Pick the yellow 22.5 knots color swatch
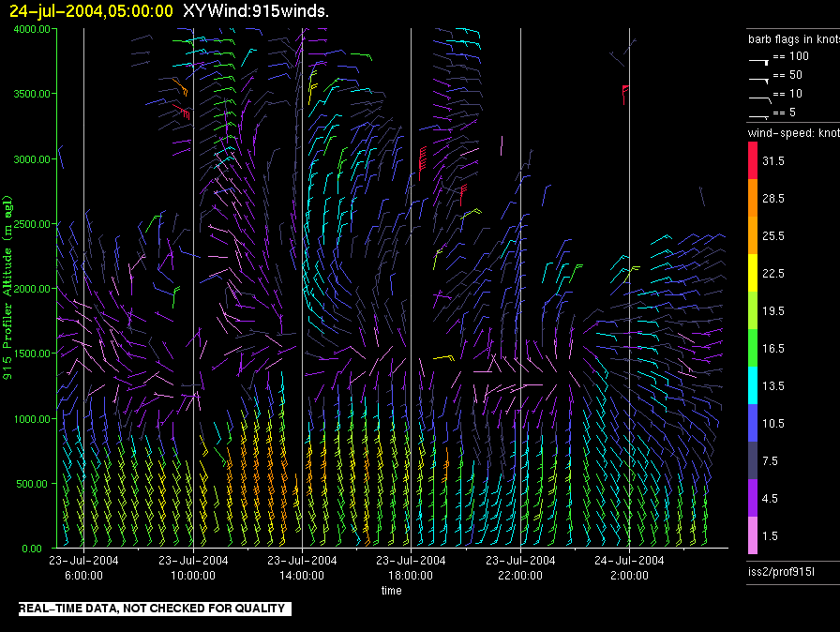This screenshot has height=632, width=840. coord(752,273)
